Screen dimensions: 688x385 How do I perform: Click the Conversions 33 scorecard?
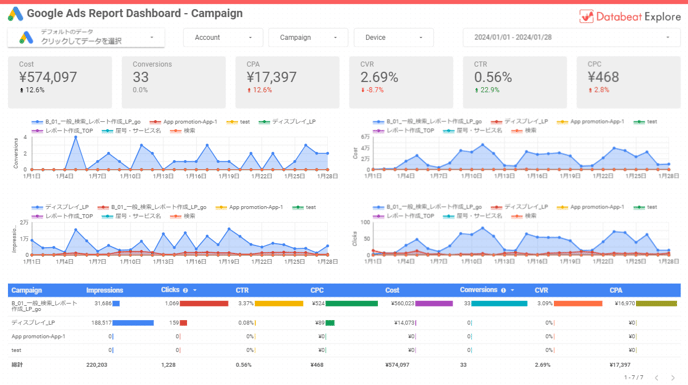(x=174, y=82)
